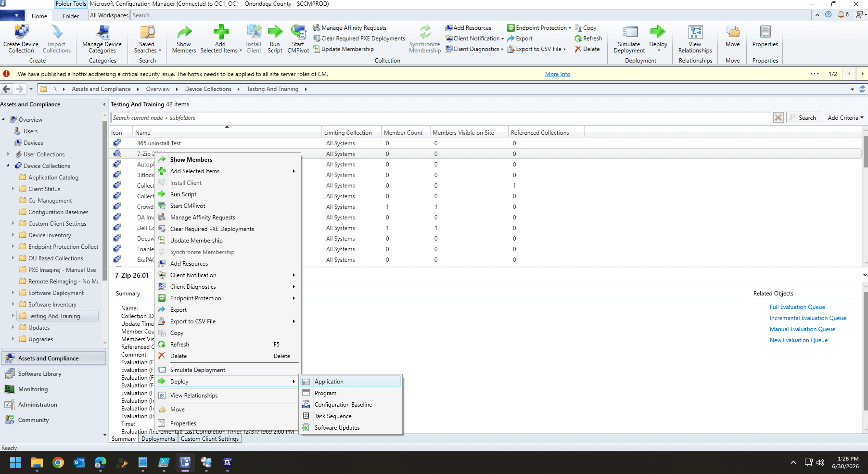Open the Folder ribbon tab
This screenshot has height=474, width=868.
pyautogui.click(x=71, y=16)
